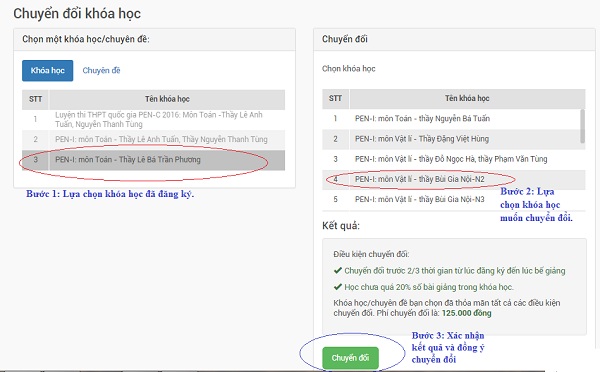Click the green Chuyển đổi button
This screenshot has width=600, height=372.
click(x=350, y=358)
